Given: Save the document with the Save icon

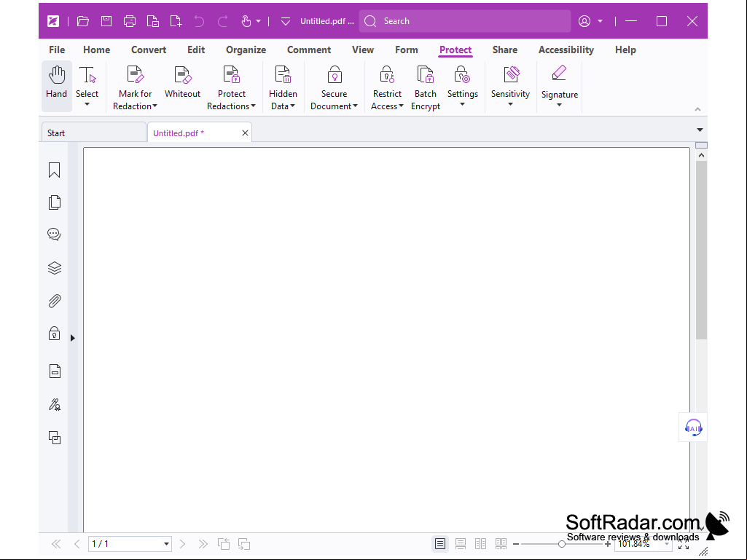Looking at the screenshot, I should (x=106, y=21).
